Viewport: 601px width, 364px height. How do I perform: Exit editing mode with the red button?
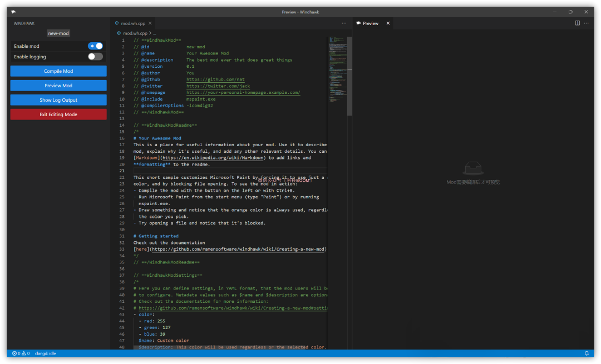[x=58, y=114]
